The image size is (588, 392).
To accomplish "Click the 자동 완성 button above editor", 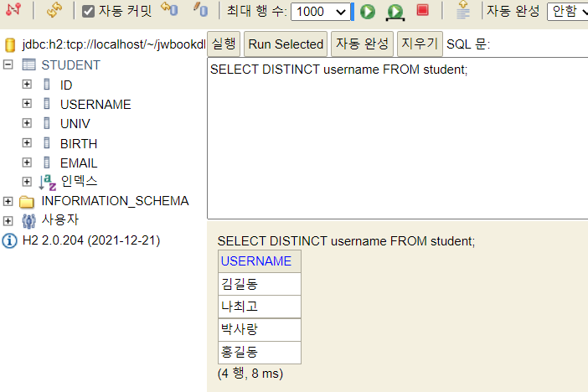I will 362,44.
